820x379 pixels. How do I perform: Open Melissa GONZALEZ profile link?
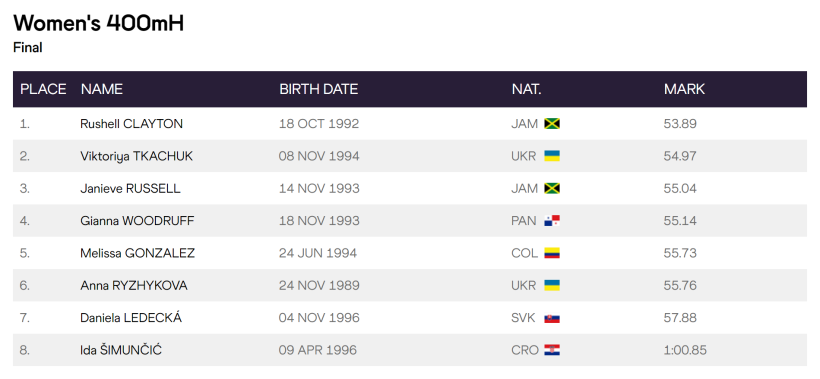pos(138,254)
